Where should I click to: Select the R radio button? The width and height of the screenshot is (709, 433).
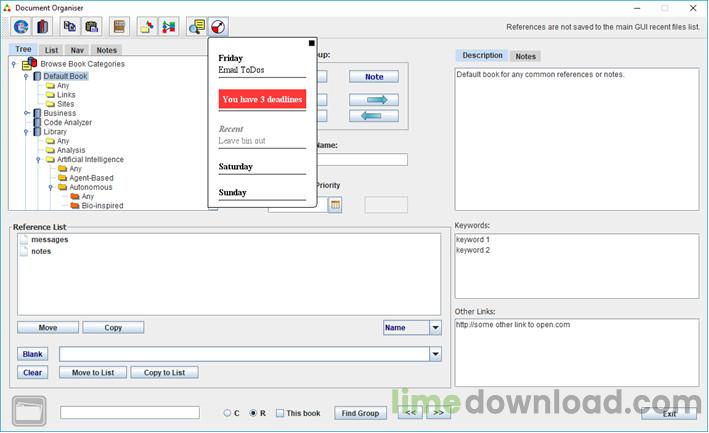click(252, 413)
